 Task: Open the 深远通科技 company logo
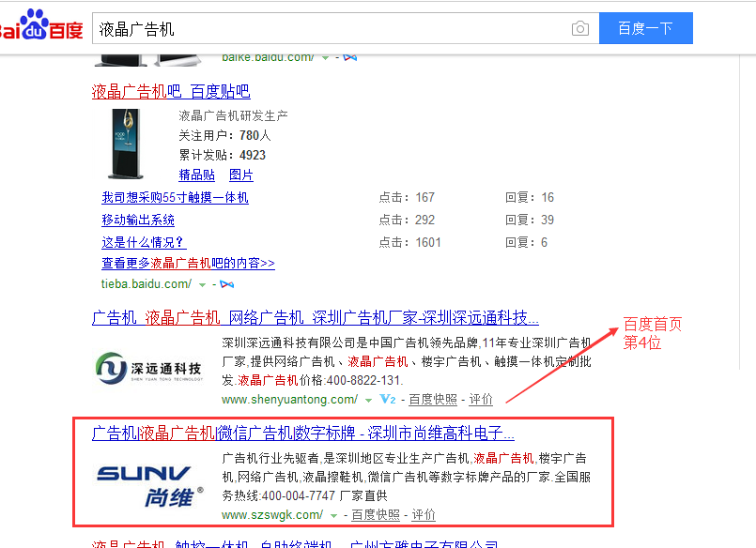(150, 367)
